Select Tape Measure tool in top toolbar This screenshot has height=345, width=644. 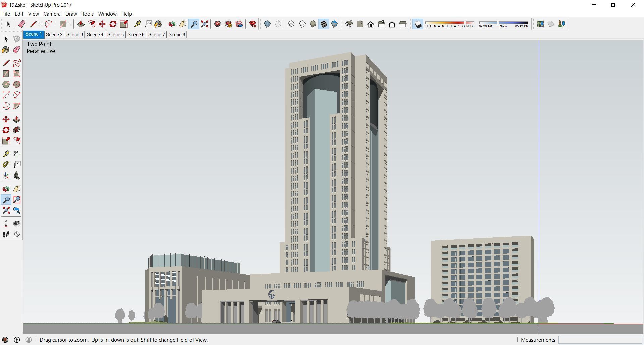pos(137,24)
